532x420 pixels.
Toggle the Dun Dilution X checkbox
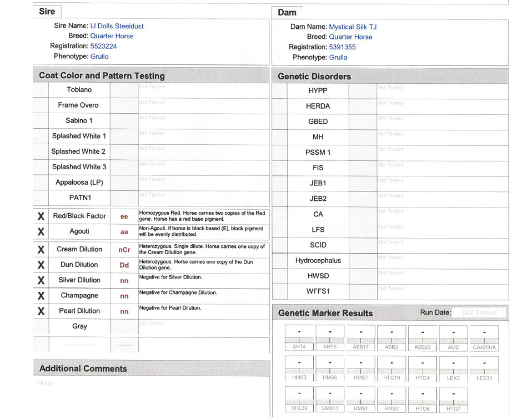41,265
